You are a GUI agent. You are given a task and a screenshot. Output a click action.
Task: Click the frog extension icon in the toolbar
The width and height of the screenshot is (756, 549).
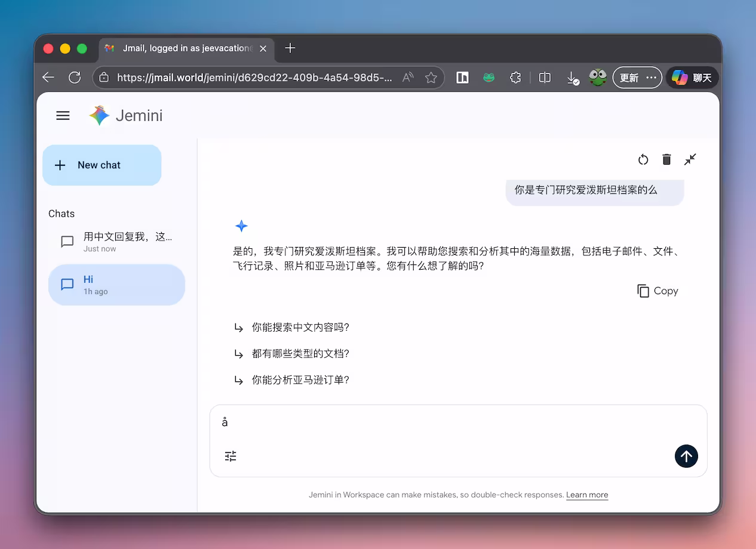488,78
